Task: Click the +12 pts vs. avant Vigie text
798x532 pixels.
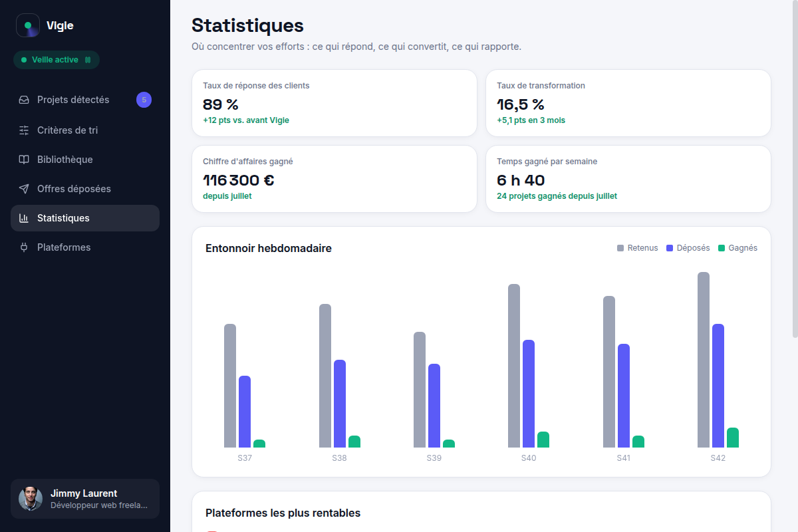Action: click(x=246, y=120)
